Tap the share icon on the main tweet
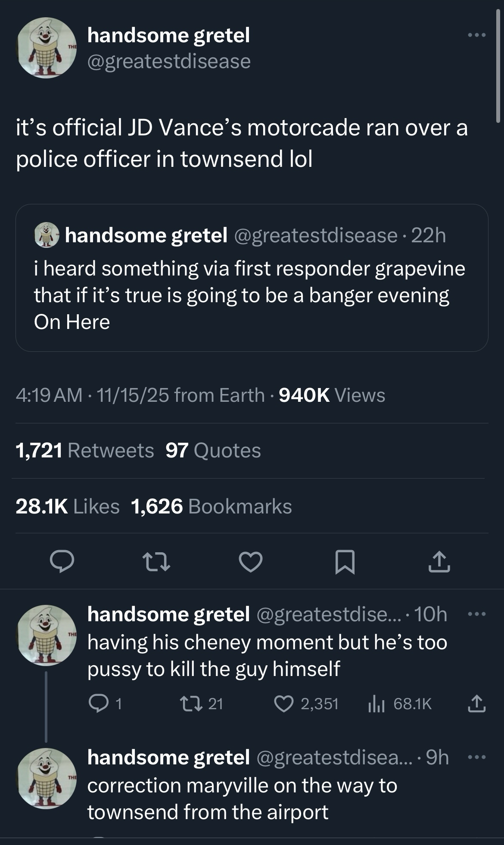The height and width of the screenshot is (845, 504). 439,562
